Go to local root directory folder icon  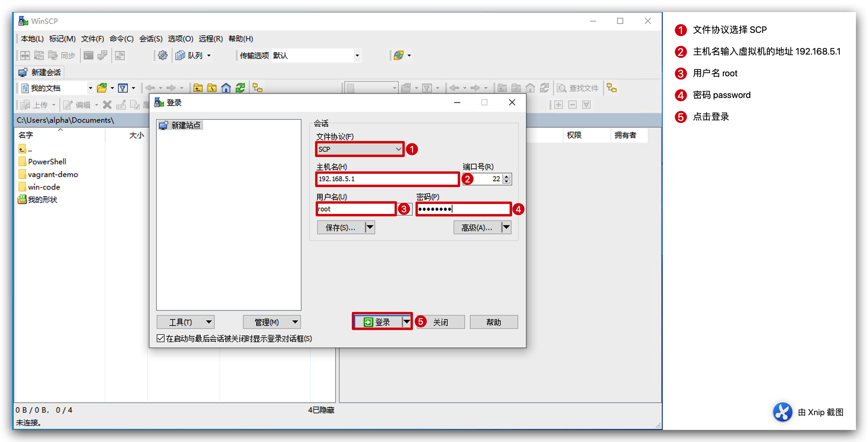tap(212, 88)
